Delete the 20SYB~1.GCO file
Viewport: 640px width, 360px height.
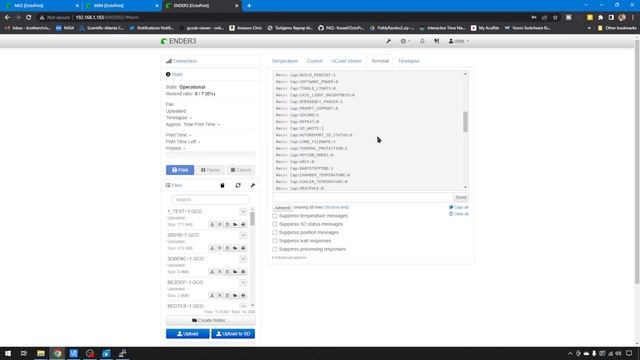227,248
